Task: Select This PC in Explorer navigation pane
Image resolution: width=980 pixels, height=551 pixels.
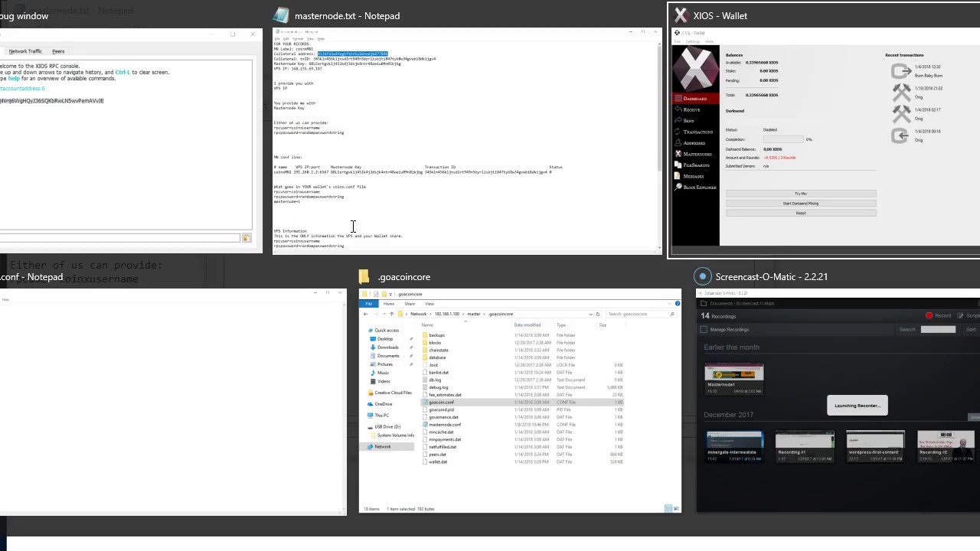Action: click(381, 416)
